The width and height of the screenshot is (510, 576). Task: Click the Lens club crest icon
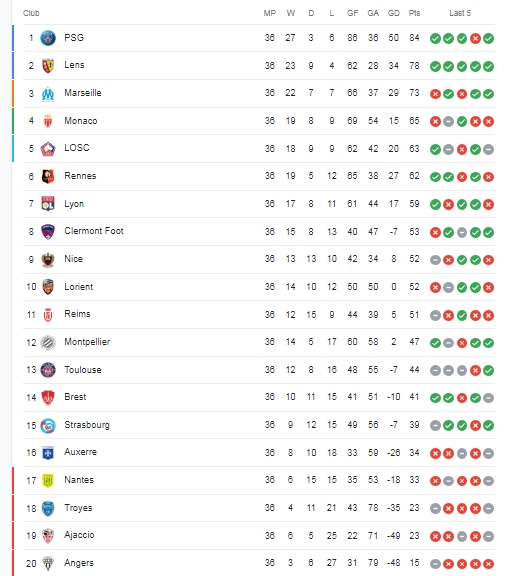click(48, 66)
